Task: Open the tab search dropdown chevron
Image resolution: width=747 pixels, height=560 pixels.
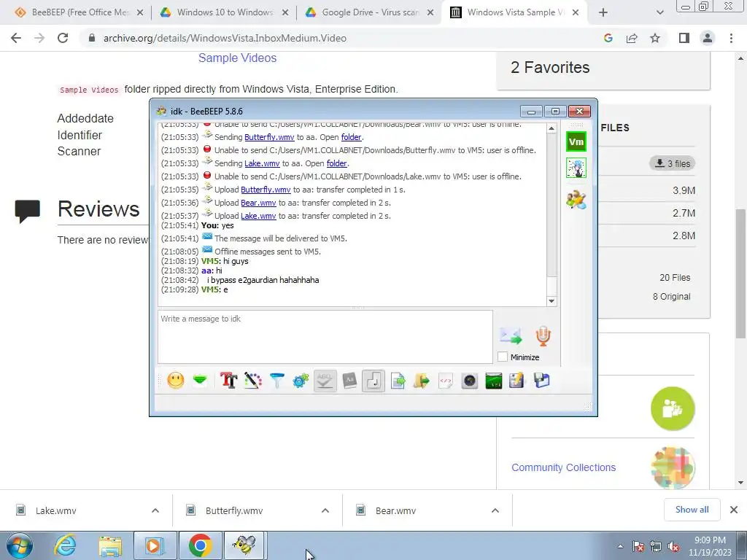Action: coord(659,12)
